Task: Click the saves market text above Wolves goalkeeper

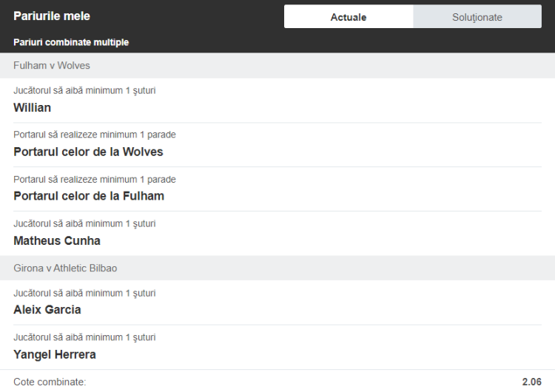Action: (95, 135)
